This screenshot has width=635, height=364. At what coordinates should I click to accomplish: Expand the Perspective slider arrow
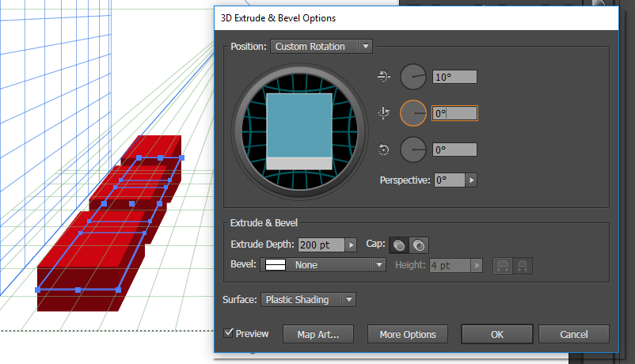coord(471,180)
